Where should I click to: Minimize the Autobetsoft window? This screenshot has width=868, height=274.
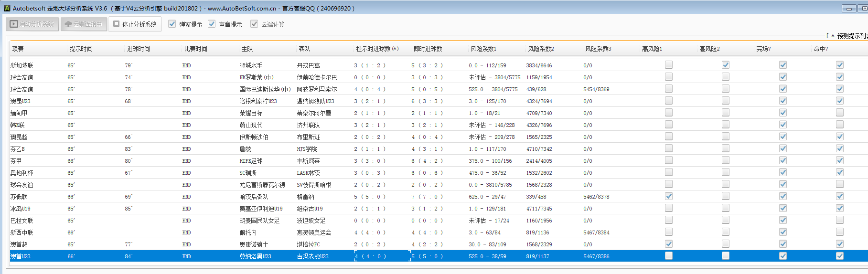click(848, 9)
